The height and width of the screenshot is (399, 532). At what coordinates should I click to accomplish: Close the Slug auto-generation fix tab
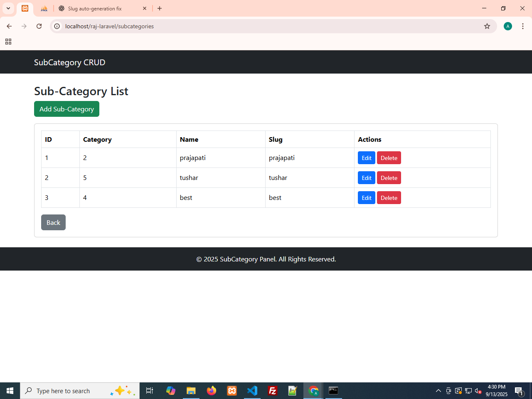(145, 8)
